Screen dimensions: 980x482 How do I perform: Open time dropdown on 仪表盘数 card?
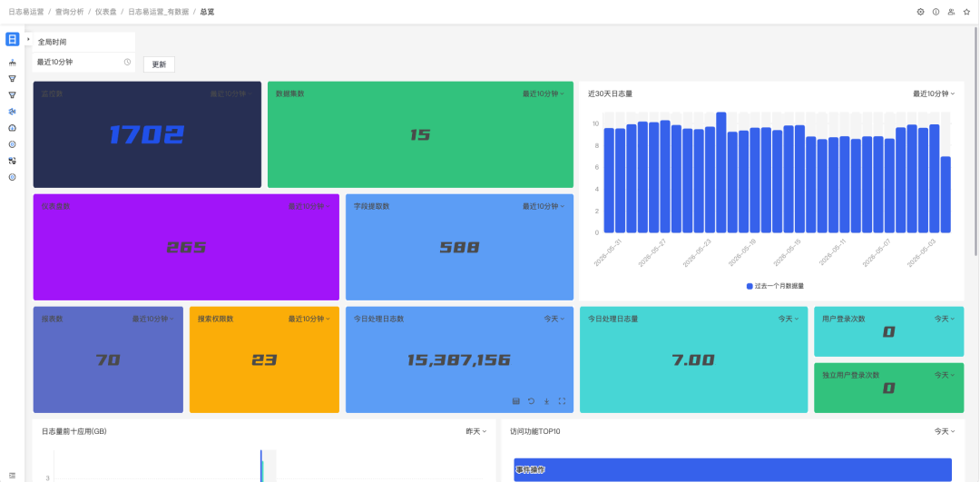[x=309, y=206]
